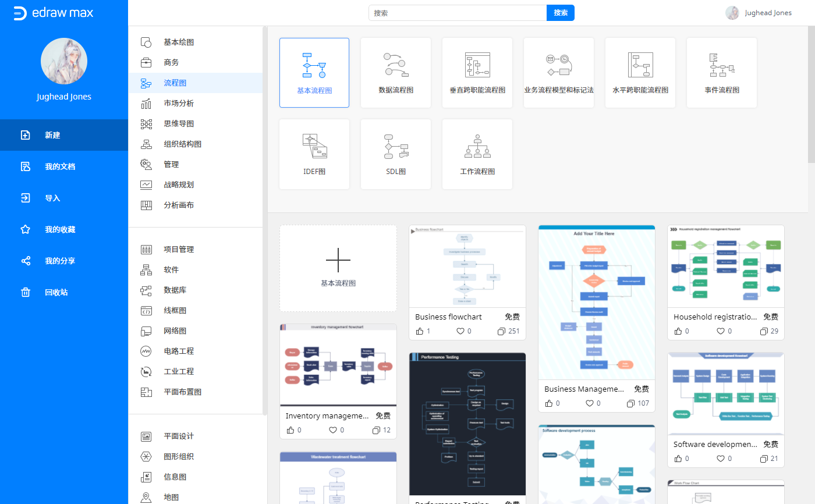Viewport: 815px width, 504px height.
Task: Choose the IDEF图 template type
Action: pyautogui.click(x=314, y=154)
